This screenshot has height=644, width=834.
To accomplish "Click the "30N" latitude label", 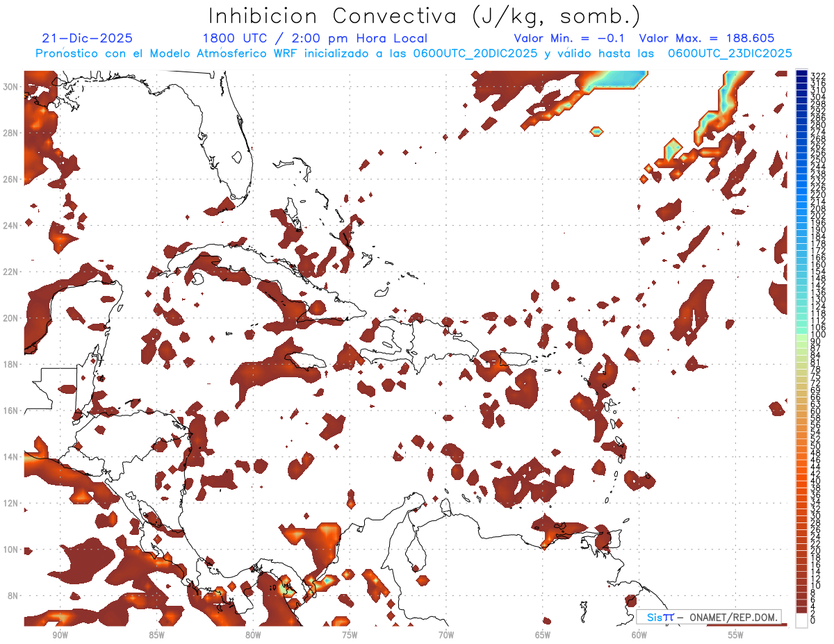I will coord(11,86).
